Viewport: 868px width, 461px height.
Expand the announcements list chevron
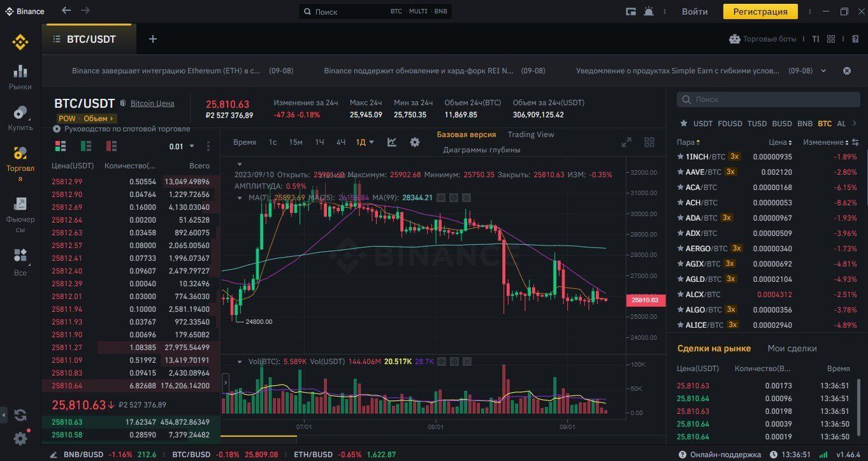point(823,71)
